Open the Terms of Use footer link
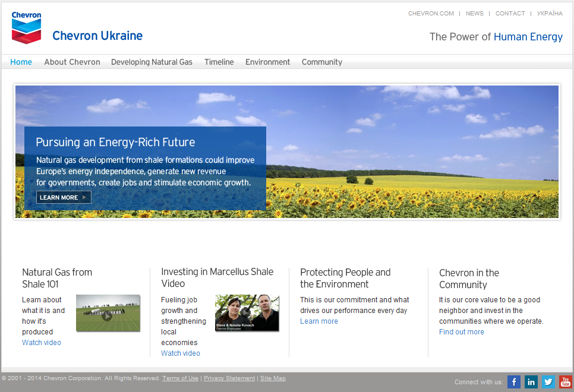Image resolution: width=574 pixels, height=392 pixels. tap(180, 378)
